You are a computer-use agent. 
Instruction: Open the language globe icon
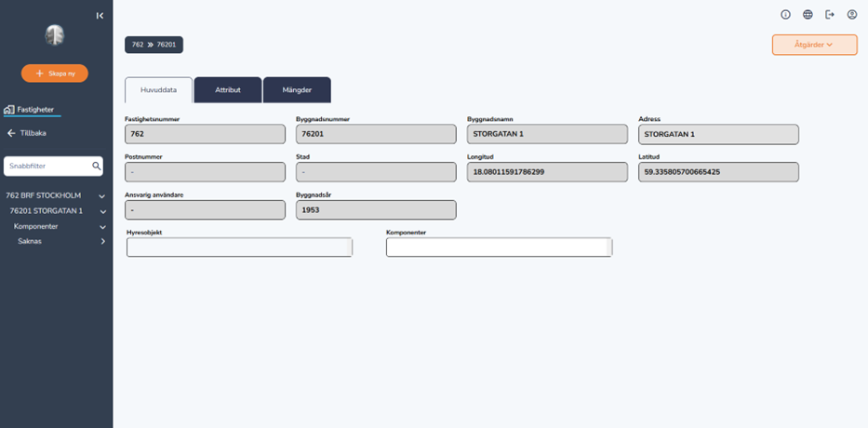(x=808, y=15)
